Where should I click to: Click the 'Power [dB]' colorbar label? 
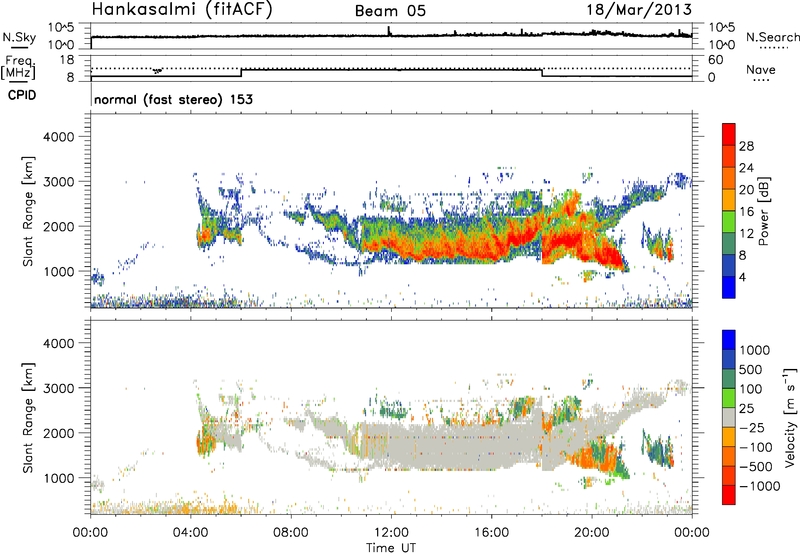click(763, 211)
